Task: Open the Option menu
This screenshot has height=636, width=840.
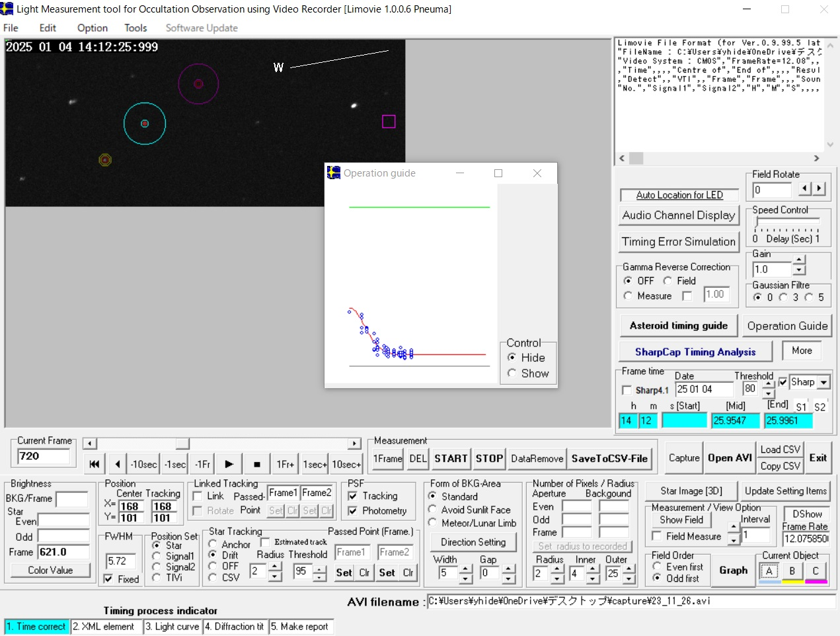Action: point(92,28)
